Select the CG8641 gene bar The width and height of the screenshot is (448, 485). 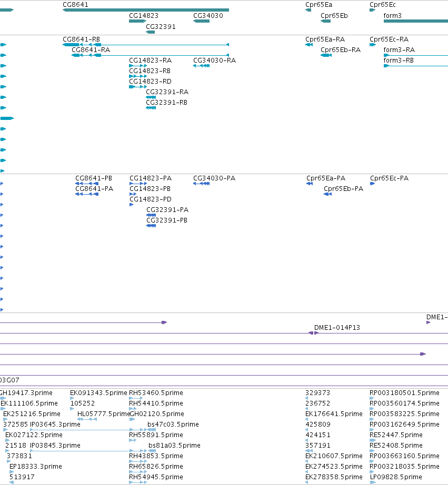[145, 10]
